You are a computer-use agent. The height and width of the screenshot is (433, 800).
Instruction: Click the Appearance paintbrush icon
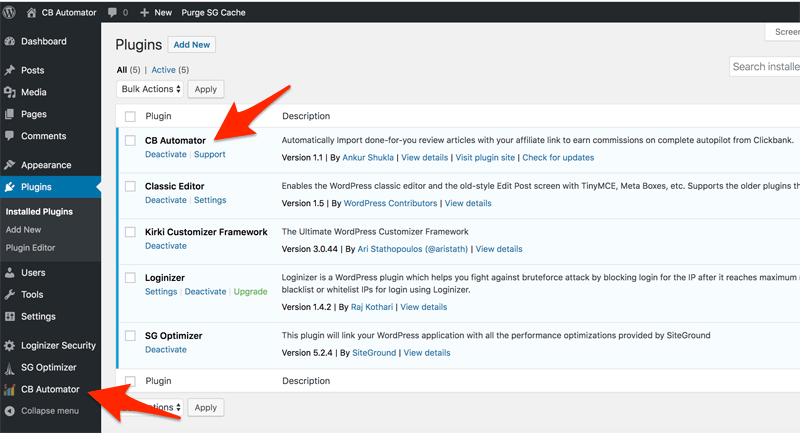point(10,165)
